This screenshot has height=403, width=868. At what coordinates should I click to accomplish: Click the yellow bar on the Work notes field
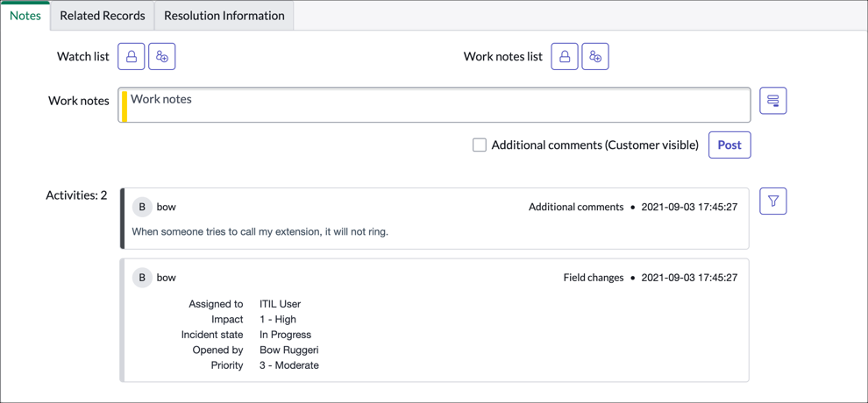coord(125,106)
